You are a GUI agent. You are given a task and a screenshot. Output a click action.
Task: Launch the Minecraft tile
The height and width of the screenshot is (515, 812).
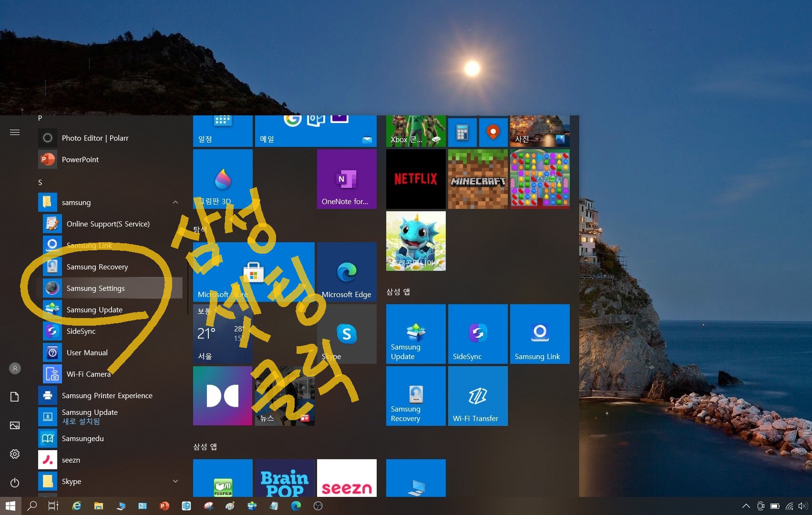click(478, 179)
